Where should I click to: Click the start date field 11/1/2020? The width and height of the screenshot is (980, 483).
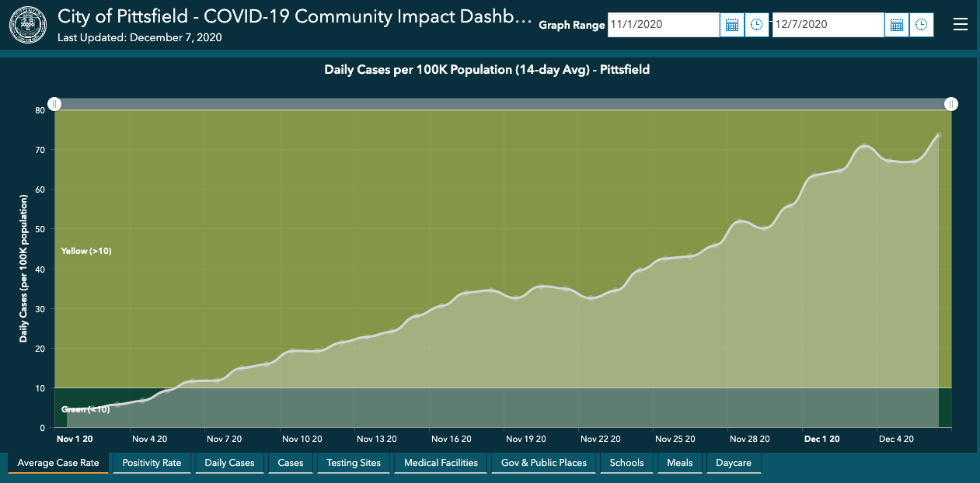pyautogui.click(x=663, y=25)
